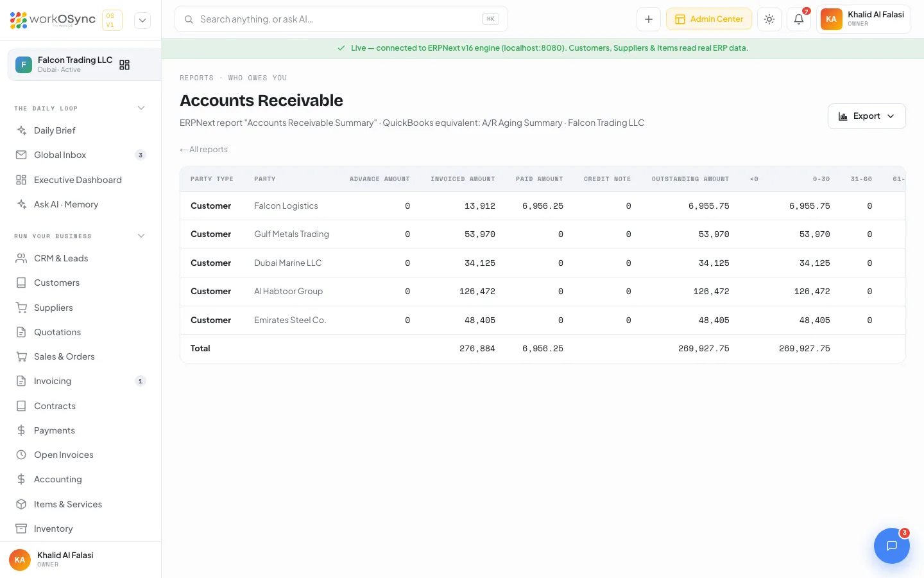Select the Gulf Metals Trading party cell
This screenshot has height=578, width=924.
[x=291, y=234]
